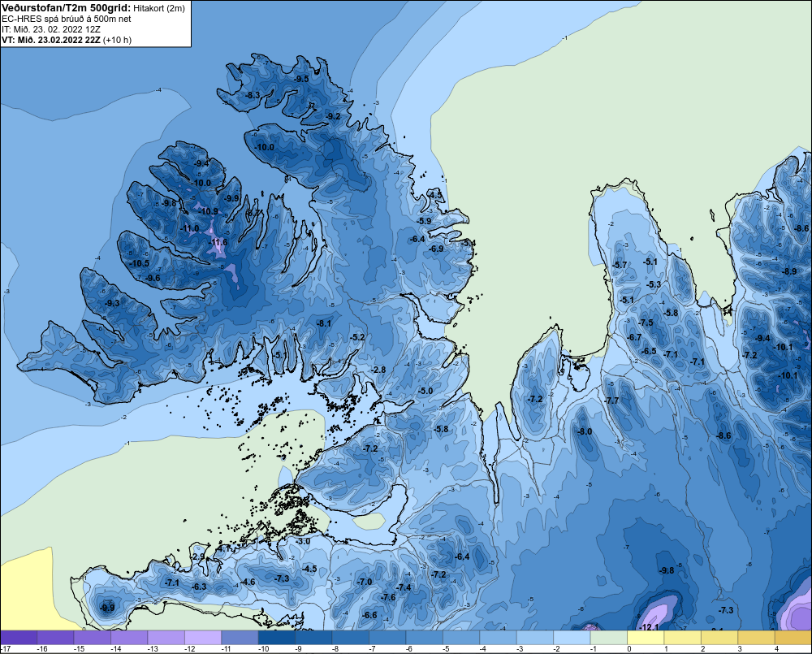This screenshot has width=812, height=654.
Task: Click the '-8.0' temperature value on the map
Action: coord(585,431)
